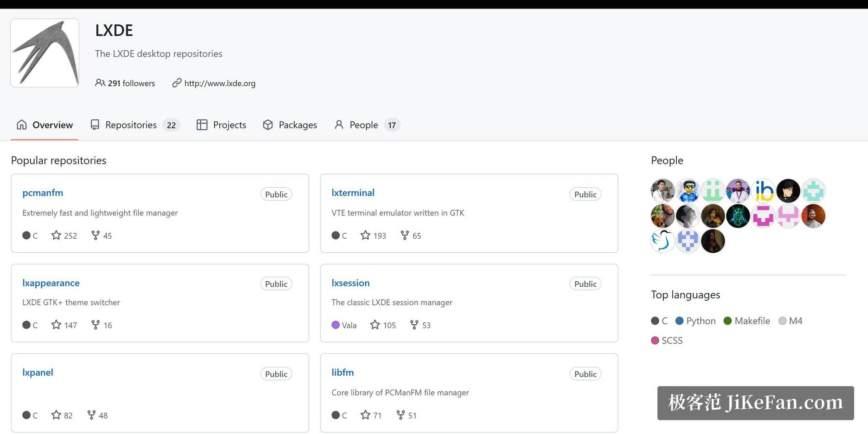Click the People heading in the sidebar

coord(667,160)
